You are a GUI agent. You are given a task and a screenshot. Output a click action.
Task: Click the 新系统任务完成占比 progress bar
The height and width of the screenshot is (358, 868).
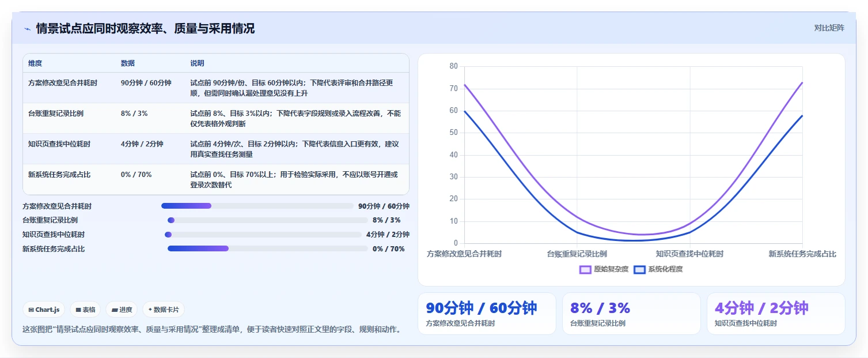268,249
